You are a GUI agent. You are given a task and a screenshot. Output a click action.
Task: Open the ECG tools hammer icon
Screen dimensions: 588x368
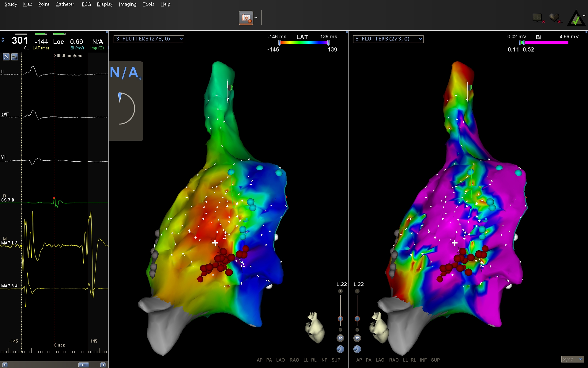point(6,57)
